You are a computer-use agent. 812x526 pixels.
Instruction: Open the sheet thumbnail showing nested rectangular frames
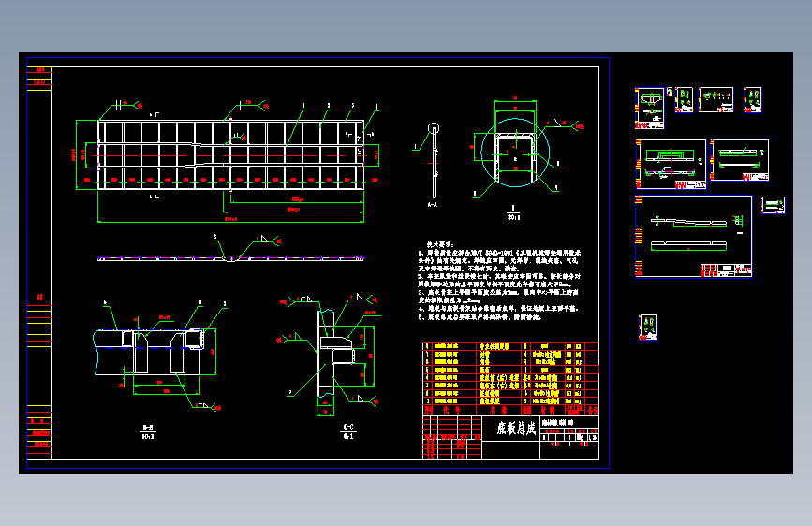[671, 164]
